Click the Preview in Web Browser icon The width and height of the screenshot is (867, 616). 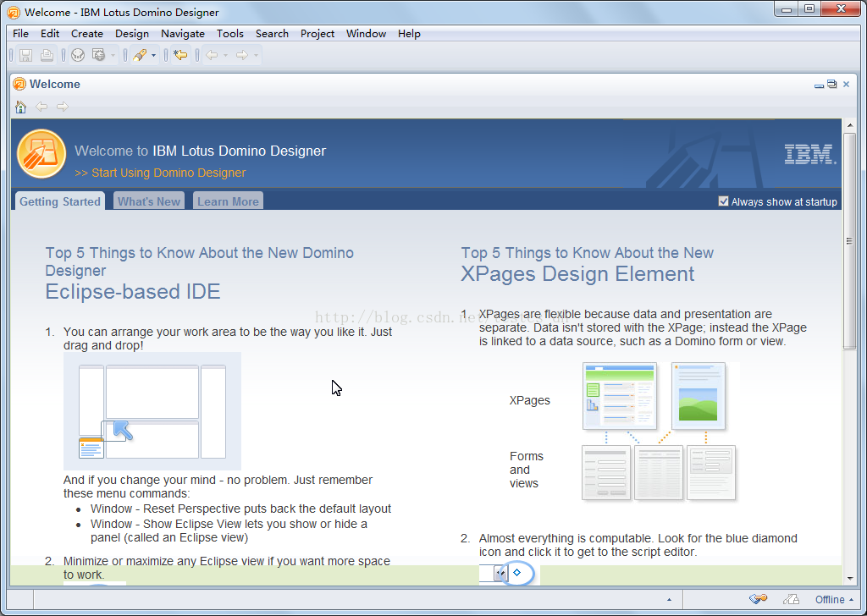98,55
